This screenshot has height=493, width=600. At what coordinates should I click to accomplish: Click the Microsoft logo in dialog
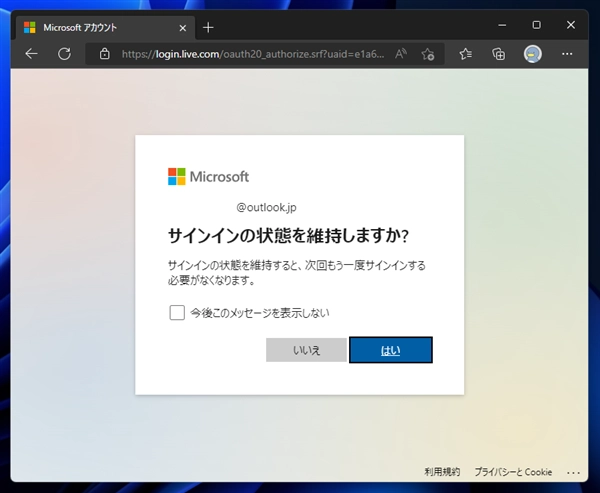pyautogui.click(x=209, y=176)
